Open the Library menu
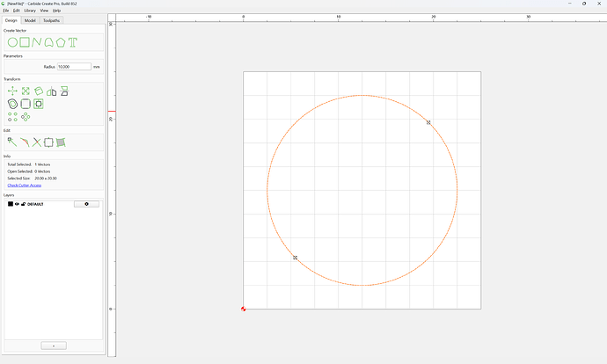 pyautogui.click(x=30, y=11)
